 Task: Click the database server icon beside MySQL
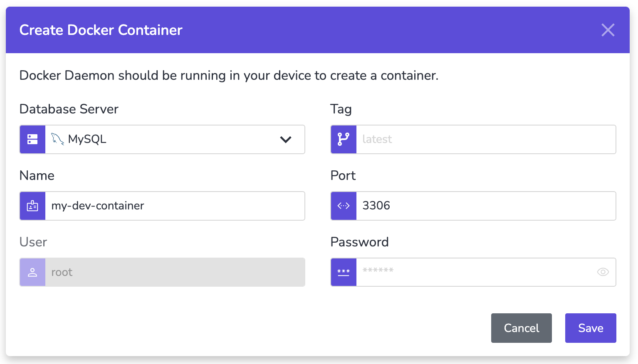pyautogui.click(x=32, y=139)
